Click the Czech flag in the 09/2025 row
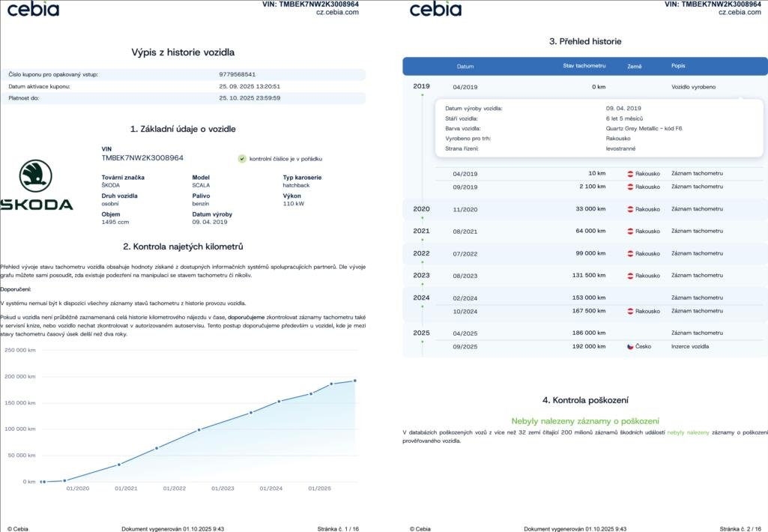This screenshot has width=768, height=532. [x=631, y=347]
